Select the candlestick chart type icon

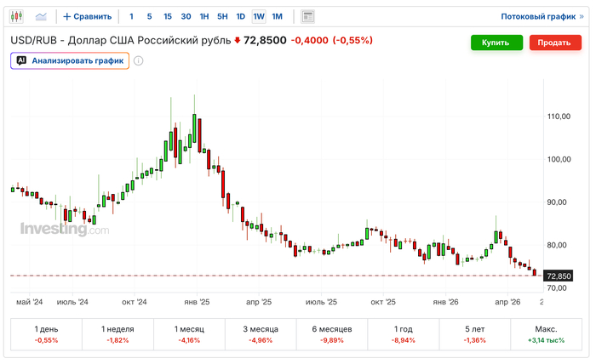tap(16, 16)
